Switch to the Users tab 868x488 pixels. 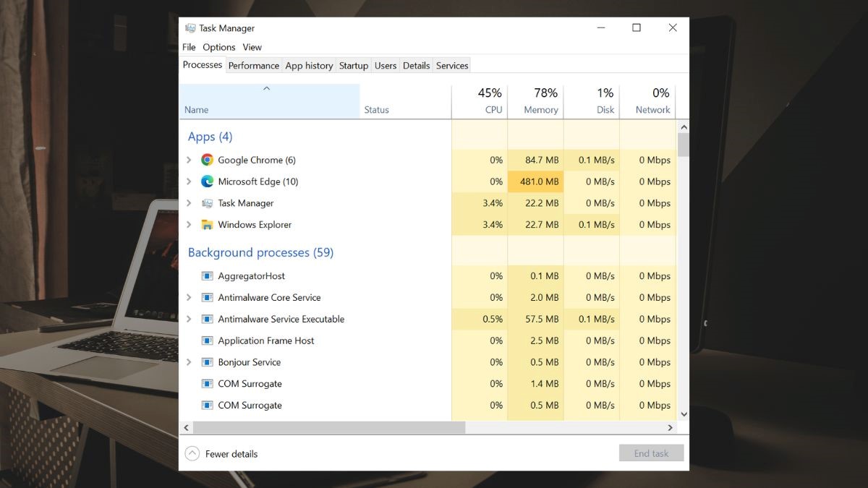[386, 66]
